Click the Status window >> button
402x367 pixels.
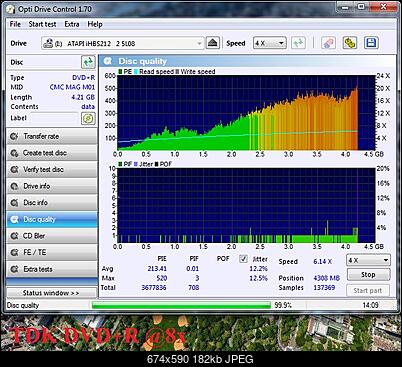[52, 293]
